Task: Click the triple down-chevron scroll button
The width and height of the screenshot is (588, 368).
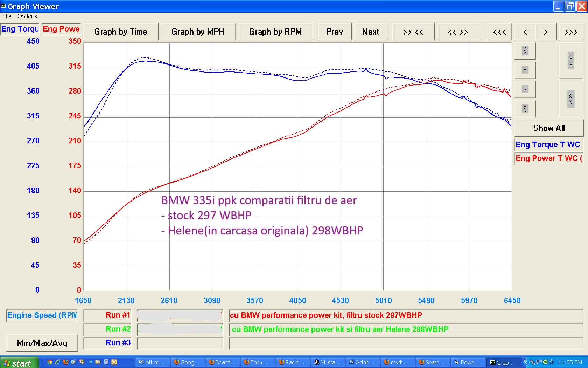Action: [x=525, y=108]
